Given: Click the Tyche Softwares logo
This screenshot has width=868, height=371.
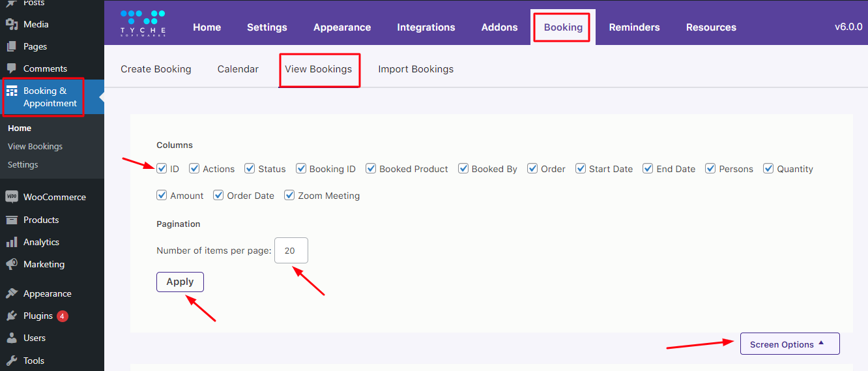Looking at the screenshot, I should coord(143,23).
